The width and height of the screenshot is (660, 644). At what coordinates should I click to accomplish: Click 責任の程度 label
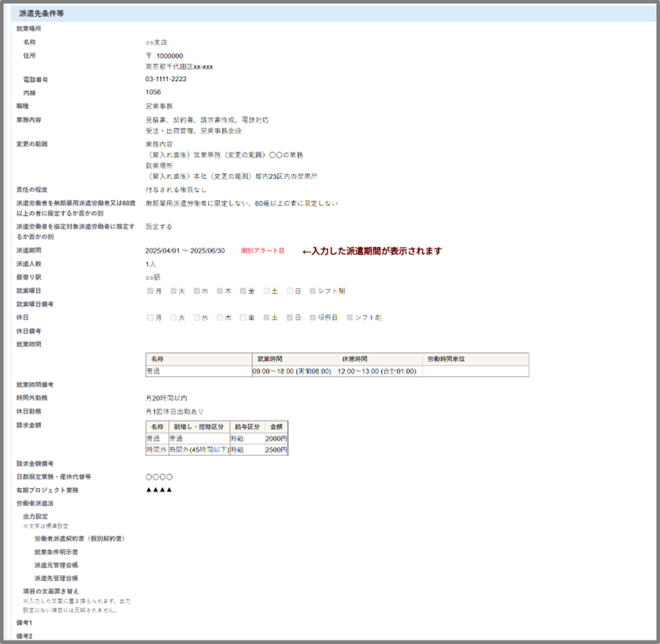[32, 190]
